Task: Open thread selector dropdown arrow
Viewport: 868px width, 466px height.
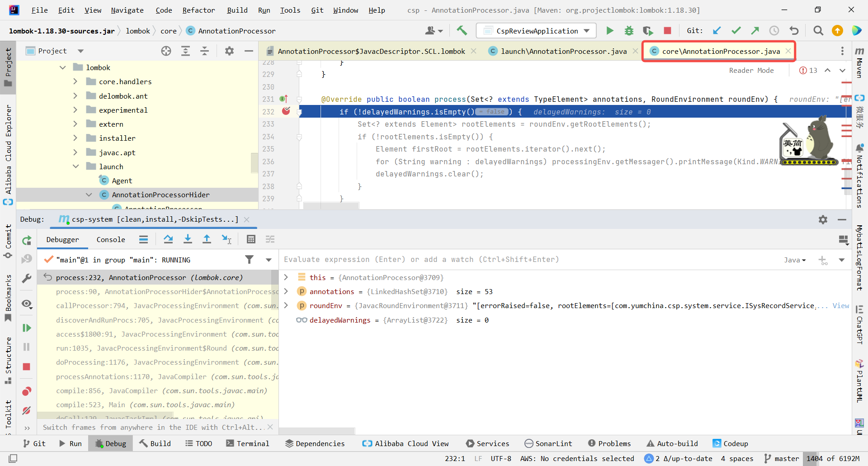Action: point(269,260)
